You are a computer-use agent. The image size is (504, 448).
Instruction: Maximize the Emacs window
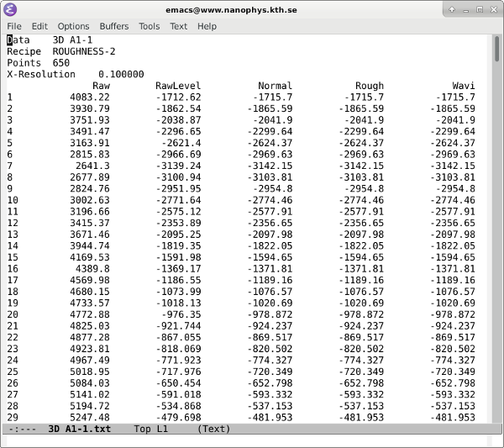[480, 9]
